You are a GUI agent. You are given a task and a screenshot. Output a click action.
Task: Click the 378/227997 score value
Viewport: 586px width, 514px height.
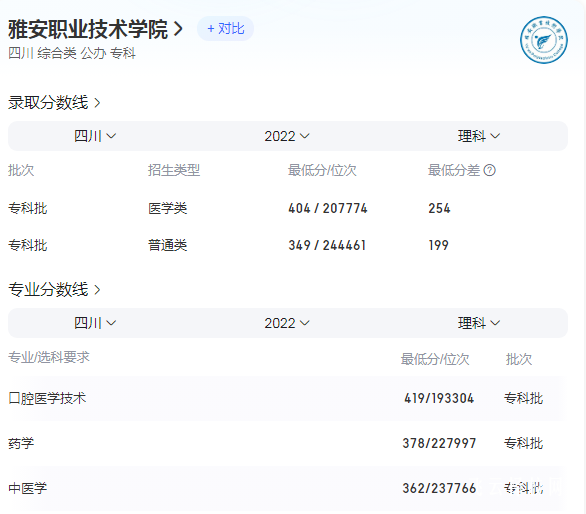[x=439, y=443]
